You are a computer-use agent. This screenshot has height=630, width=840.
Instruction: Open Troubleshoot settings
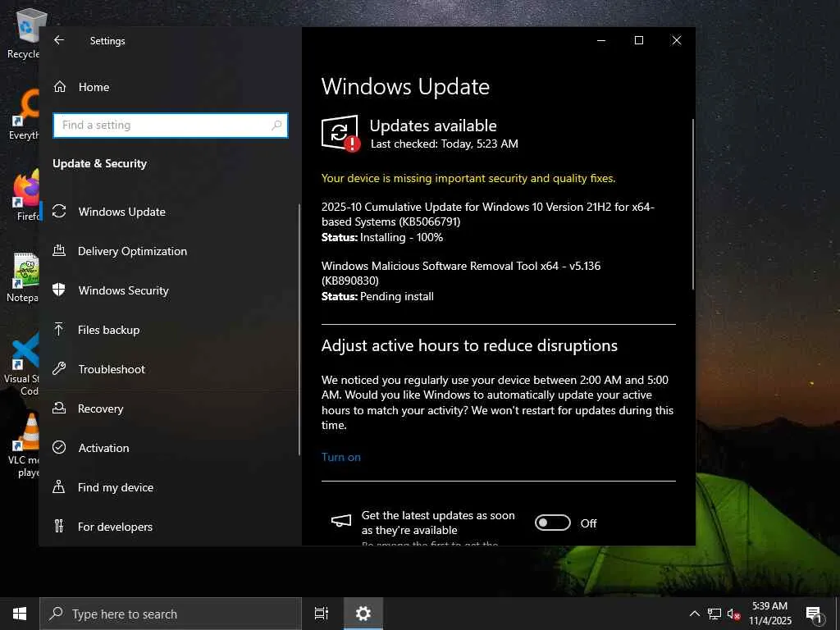169,369
